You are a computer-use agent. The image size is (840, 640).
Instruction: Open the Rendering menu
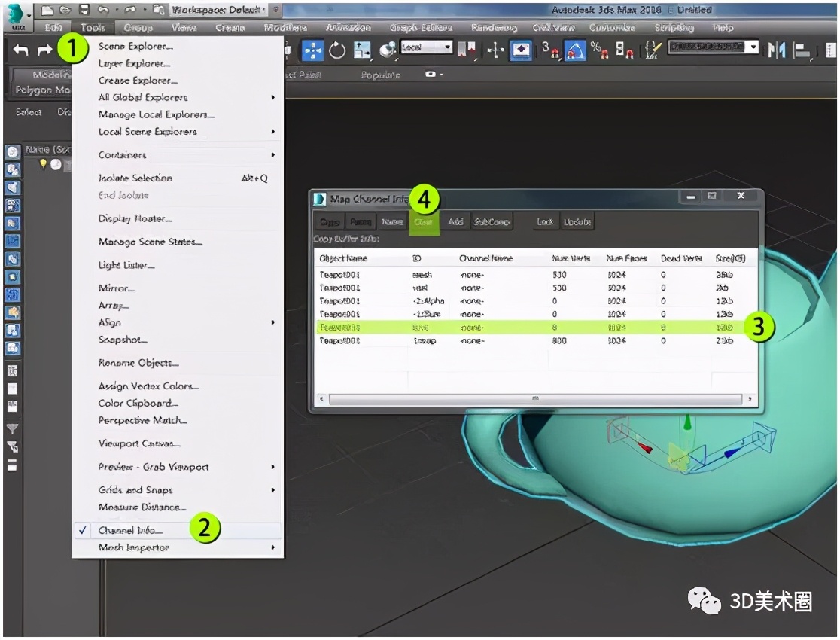pos(494,28)
